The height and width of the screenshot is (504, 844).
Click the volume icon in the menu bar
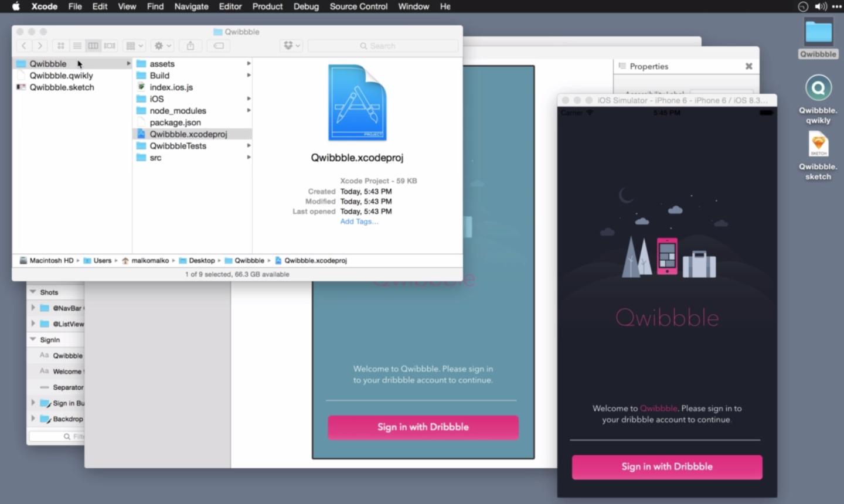click(821, 6)
